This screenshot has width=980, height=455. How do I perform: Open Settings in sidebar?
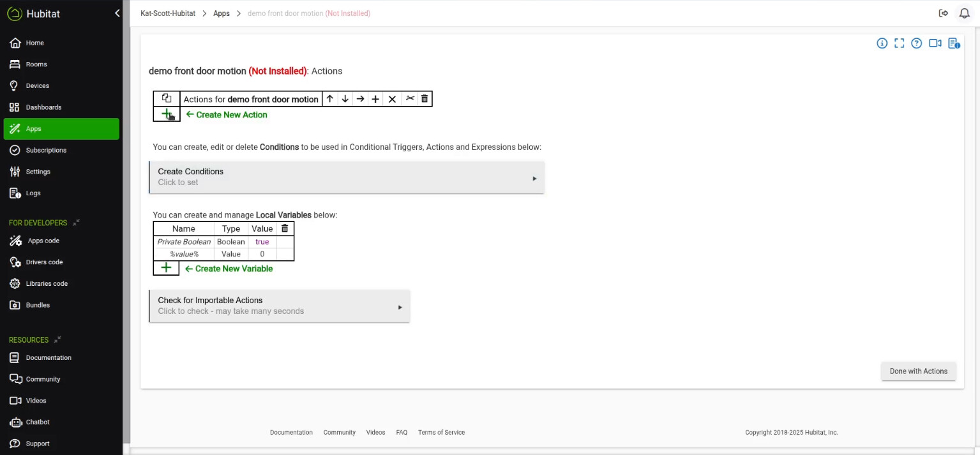coord(61,172)
